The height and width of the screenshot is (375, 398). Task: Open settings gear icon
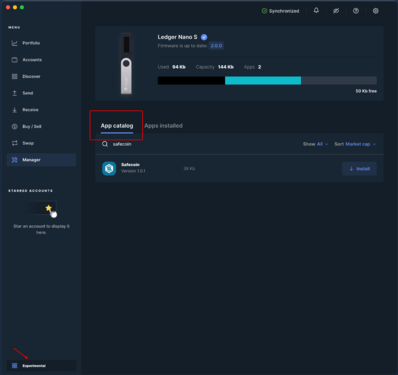coord(376,11)
